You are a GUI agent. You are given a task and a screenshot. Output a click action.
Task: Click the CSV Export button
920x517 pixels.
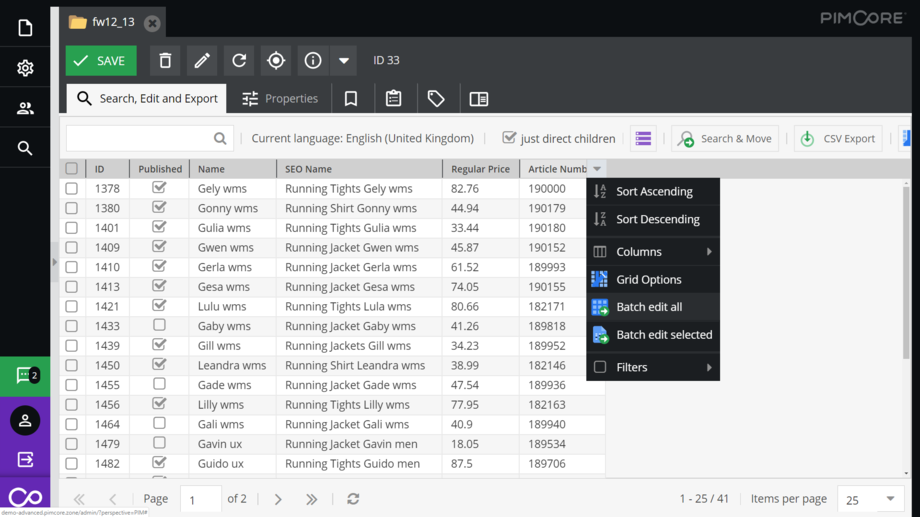pos(838,139)
